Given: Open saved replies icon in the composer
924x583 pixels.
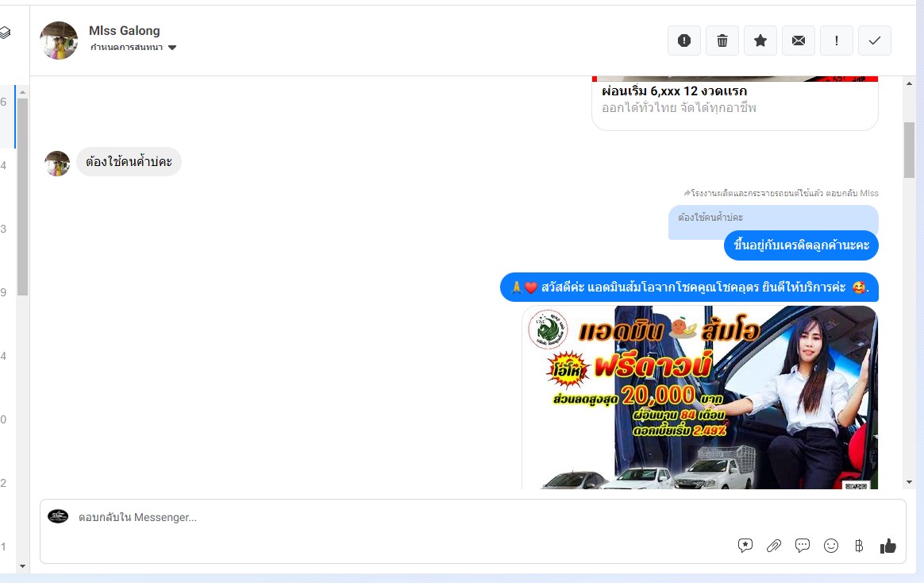Looking at the screenshot, I should tap(745, 546).
